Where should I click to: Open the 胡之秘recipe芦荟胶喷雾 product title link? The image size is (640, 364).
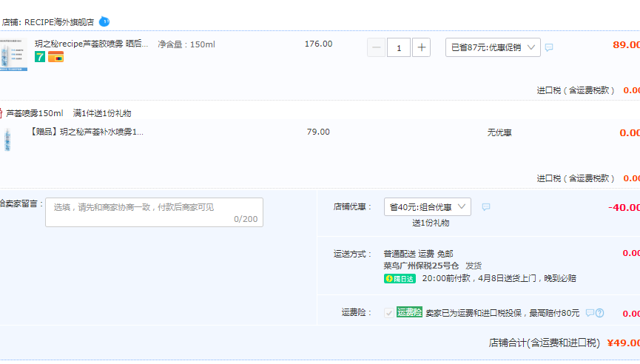click(x=92, y=44)
